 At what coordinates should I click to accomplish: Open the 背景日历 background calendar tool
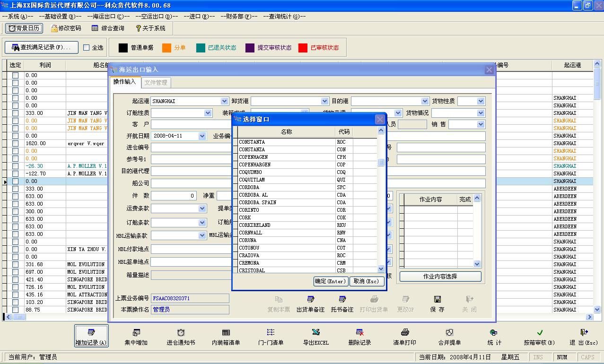24,28
